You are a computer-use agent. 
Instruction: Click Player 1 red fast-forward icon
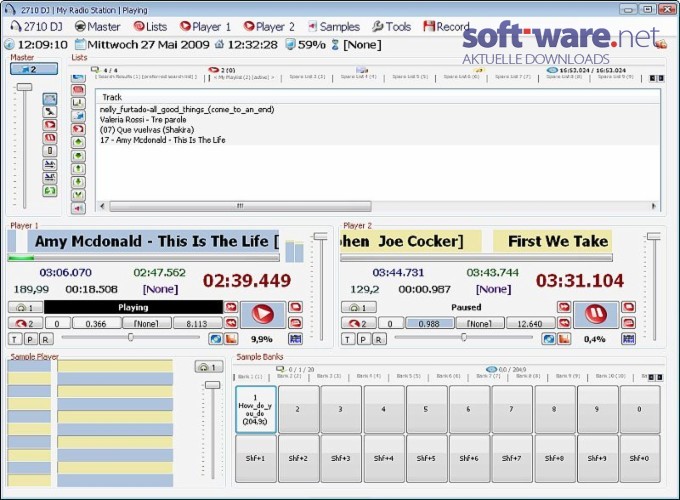pos(231,307)
